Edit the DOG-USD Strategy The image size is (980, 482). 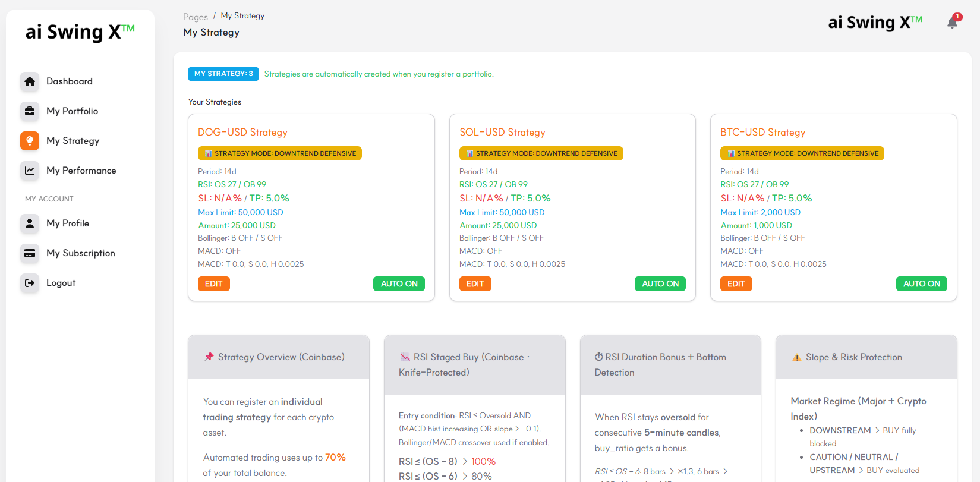click(x=213, y=284)
